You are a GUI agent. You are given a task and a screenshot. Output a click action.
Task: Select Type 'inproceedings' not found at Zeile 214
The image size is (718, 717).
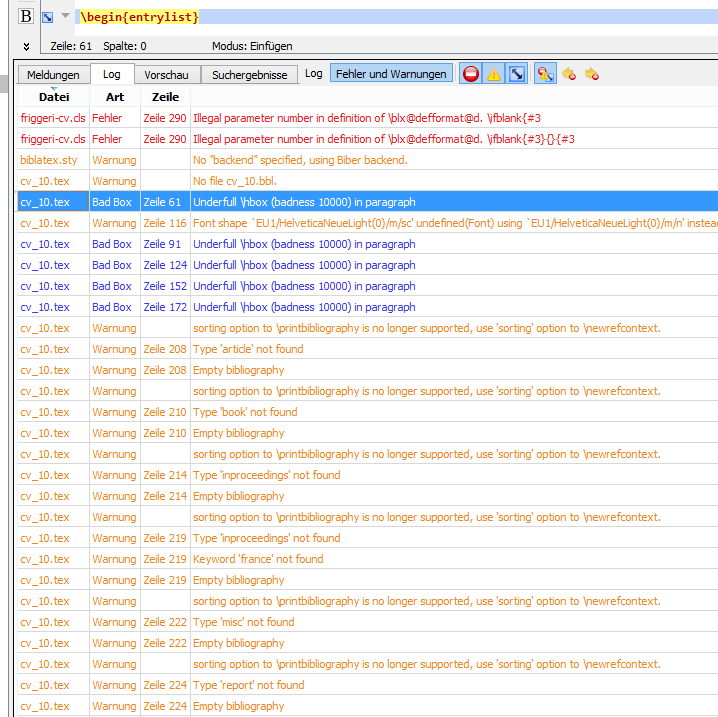(x=368, y=475)
